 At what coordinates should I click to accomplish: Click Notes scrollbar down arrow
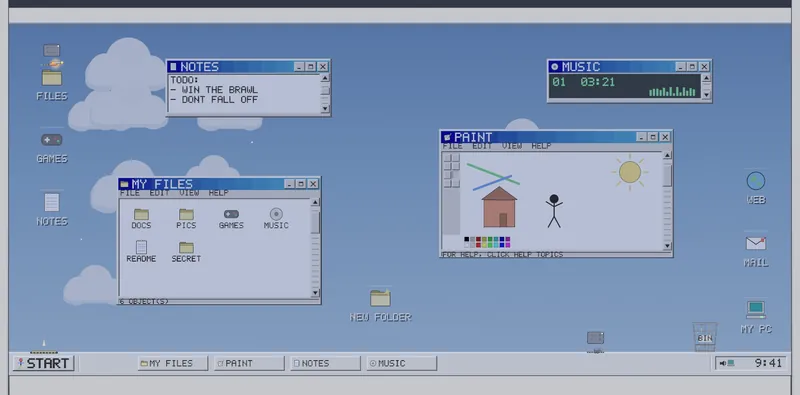point(324,108)
